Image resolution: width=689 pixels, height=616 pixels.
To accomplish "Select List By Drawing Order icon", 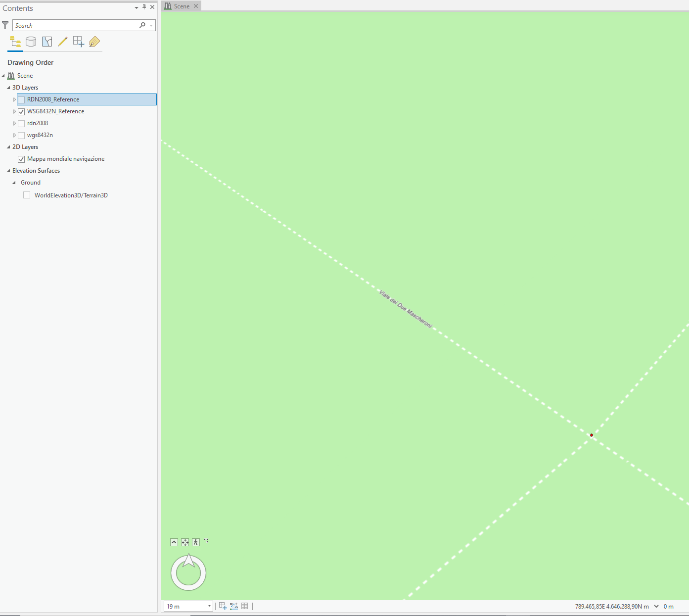I will (15, 42).
